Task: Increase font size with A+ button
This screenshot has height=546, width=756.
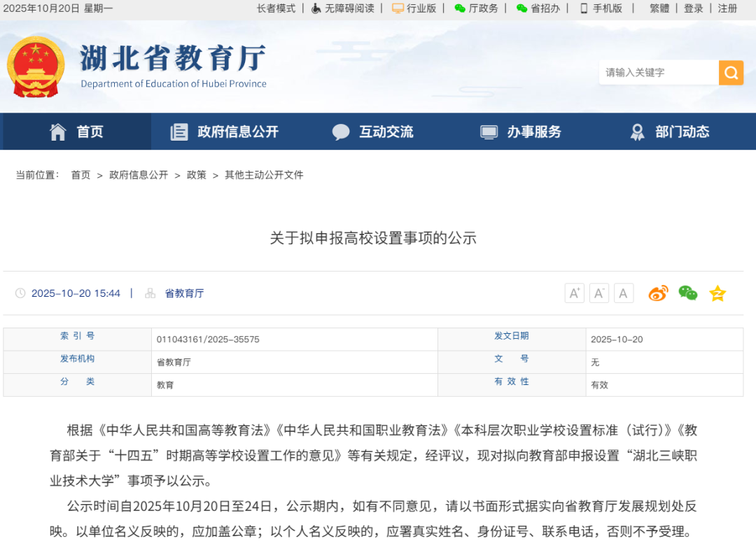Action: tap(574, 293)
